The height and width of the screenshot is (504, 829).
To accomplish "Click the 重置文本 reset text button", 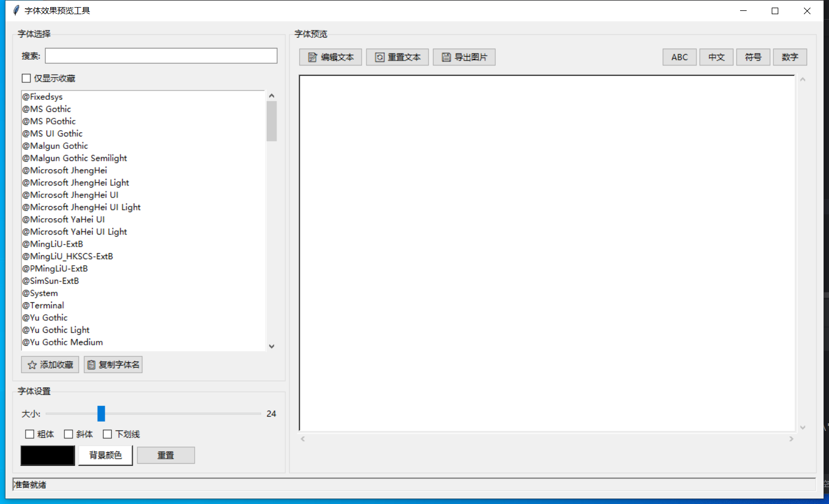I will coord(398,57).
